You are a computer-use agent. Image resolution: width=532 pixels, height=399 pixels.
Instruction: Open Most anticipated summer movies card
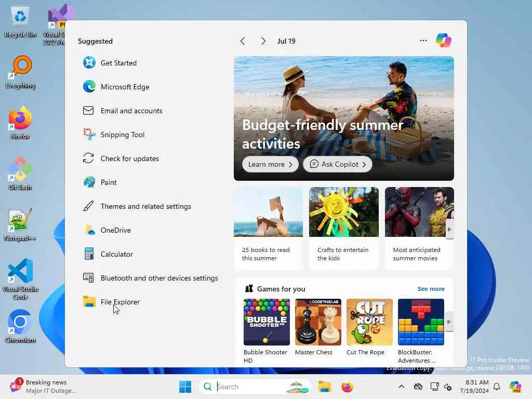click(419, 228)
